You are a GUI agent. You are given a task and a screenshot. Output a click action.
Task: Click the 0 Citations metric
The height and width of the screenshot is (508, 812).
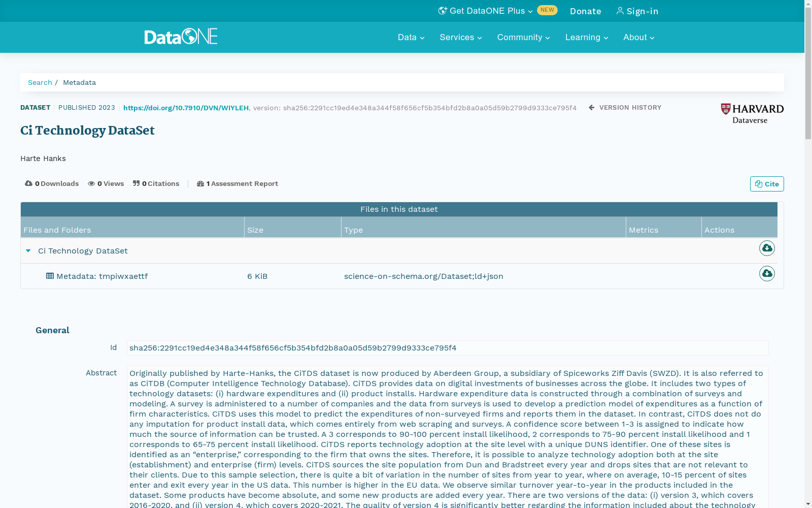pos(156,183)
